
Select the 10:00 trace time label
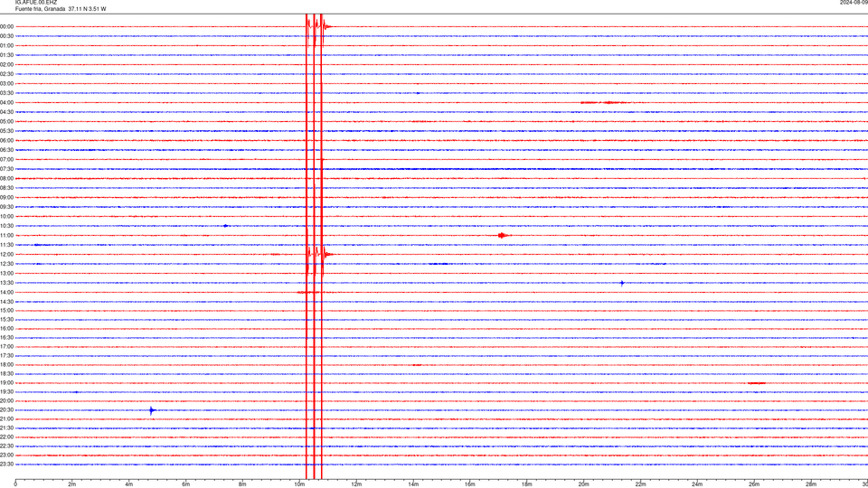click(7, 216)
